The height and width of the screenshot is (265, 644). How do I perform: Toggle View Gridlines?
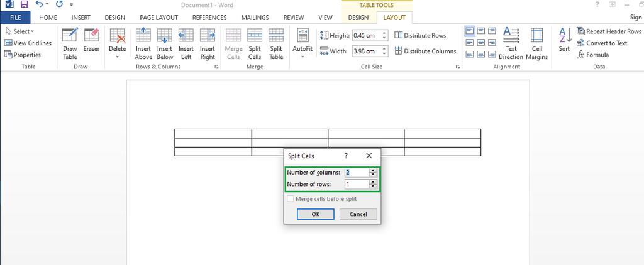coord(28,43)
